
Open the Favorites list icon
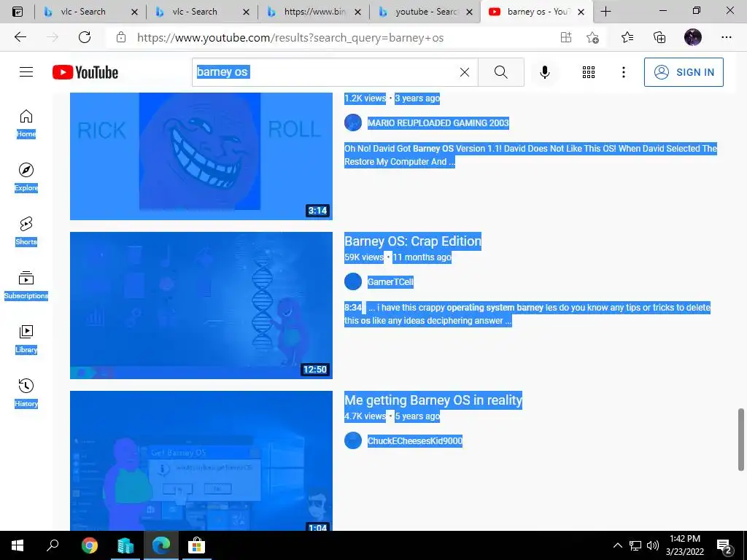point(627,37)
